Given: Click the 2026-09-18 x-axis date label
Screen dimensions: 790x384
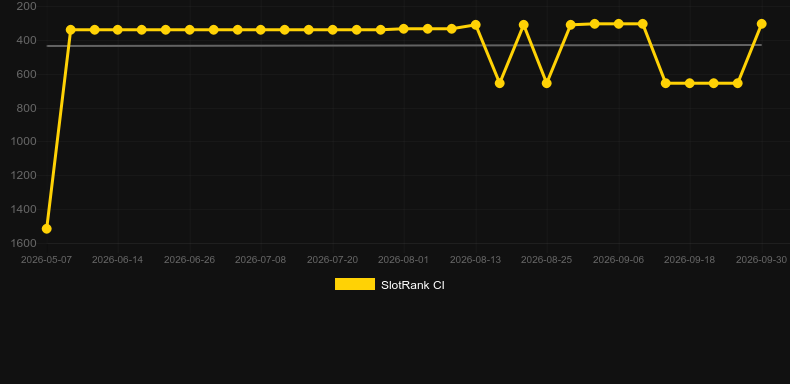Looking at the screenshot, I should (x=690, y=260).
